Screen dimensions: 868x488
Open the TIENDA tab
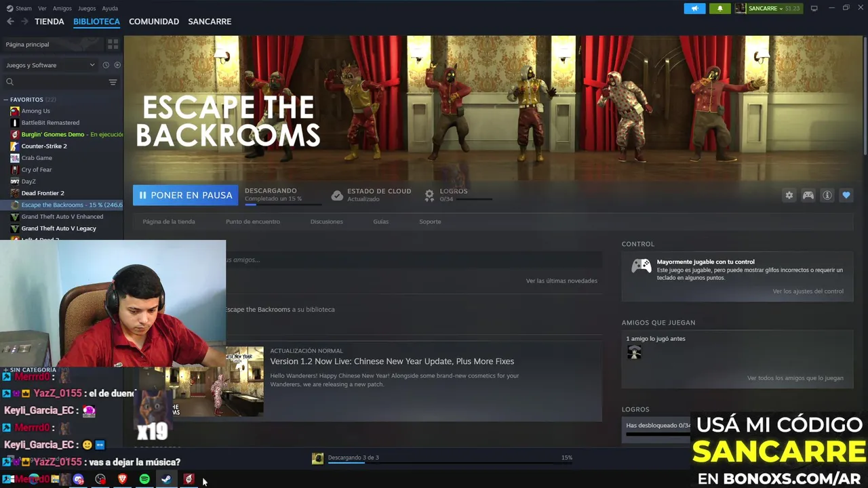50,22
